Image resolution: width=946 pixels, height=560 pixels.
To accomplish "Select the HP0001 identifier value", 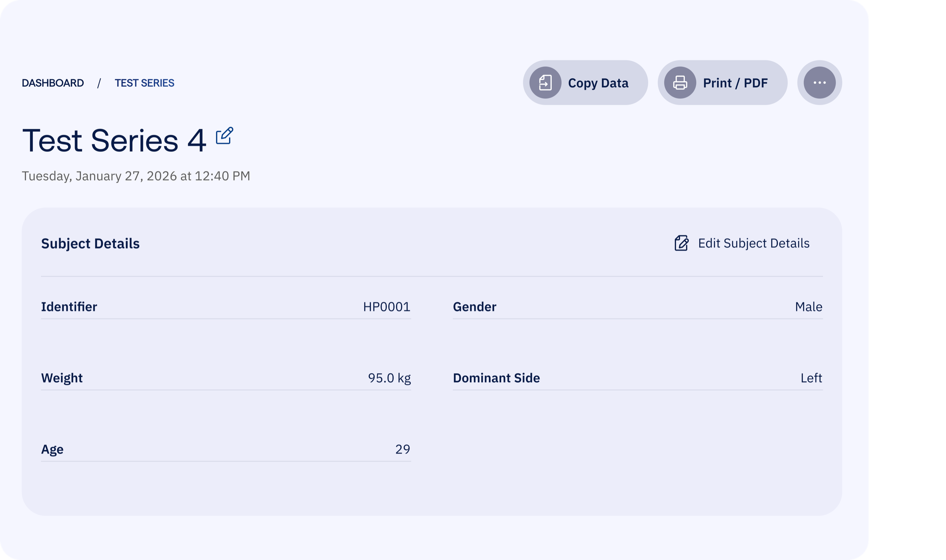I will [x=386, y=307].
